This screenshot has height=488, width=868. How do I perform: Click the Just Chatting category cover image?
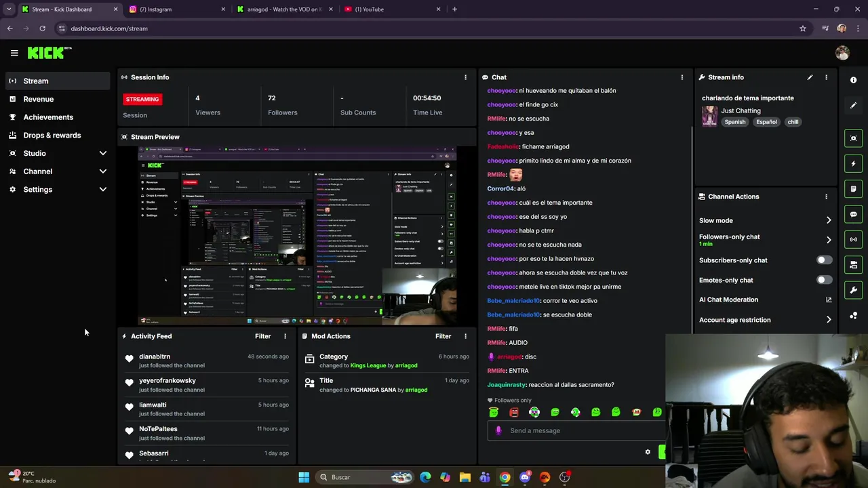click(x=709, y=116)
